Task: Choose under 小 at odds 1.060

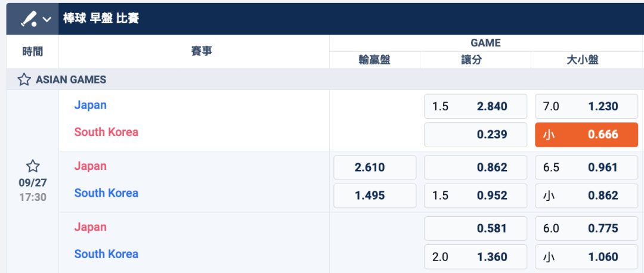Action: 587,257
